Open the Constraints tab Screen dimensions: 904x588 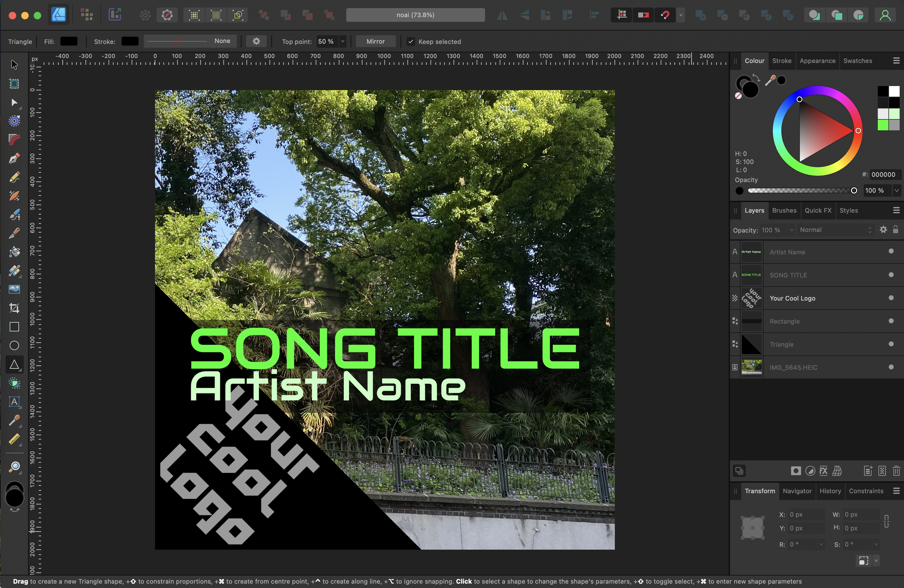pos(866,491)
